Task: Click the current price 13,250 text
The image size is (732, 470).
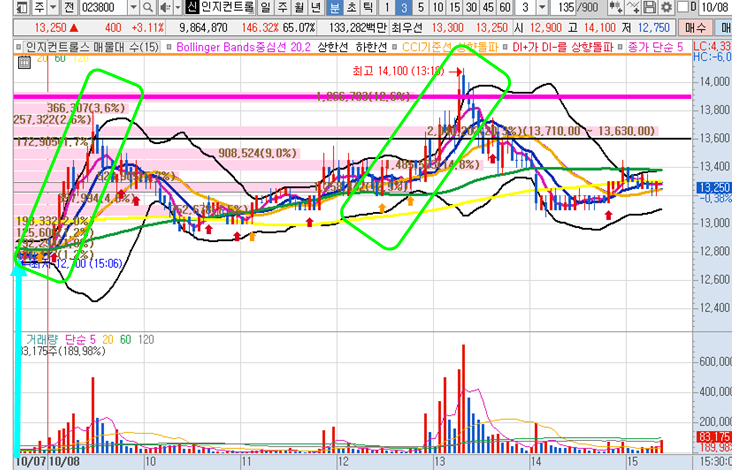Action: [x=50, y=28]
